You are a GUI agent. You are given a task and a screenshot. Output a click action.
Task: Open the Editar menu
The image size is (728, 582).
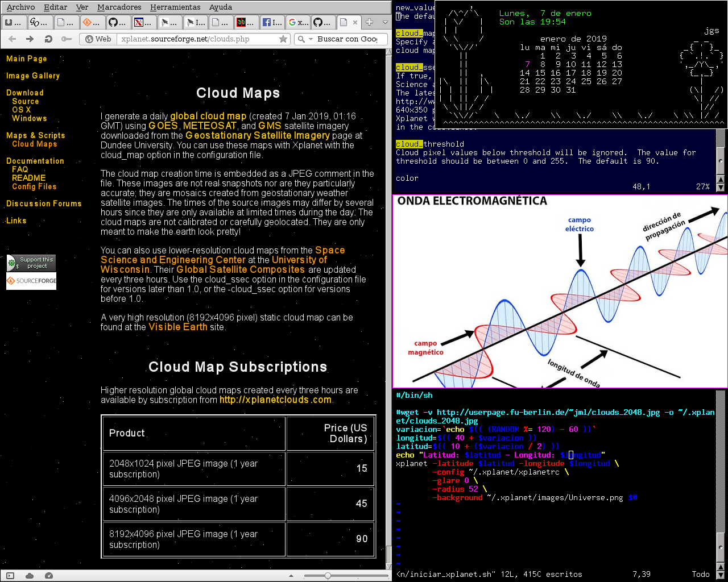55,7
